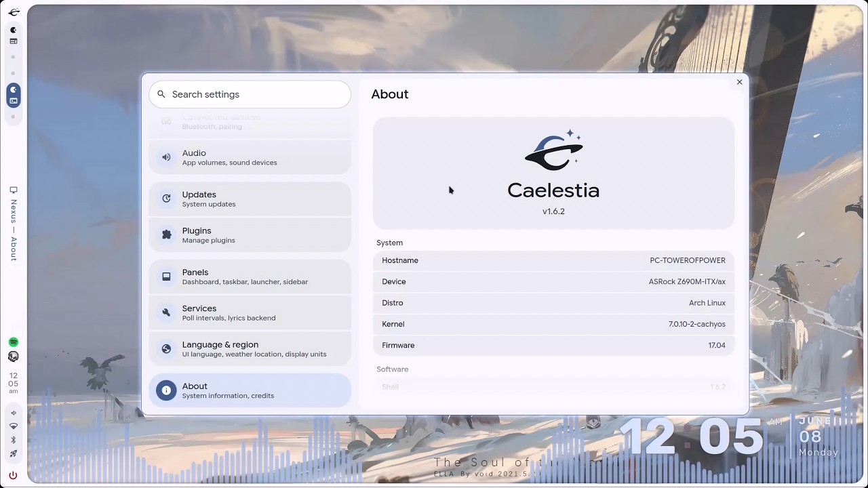Click the version text v1.6.2

553,211
